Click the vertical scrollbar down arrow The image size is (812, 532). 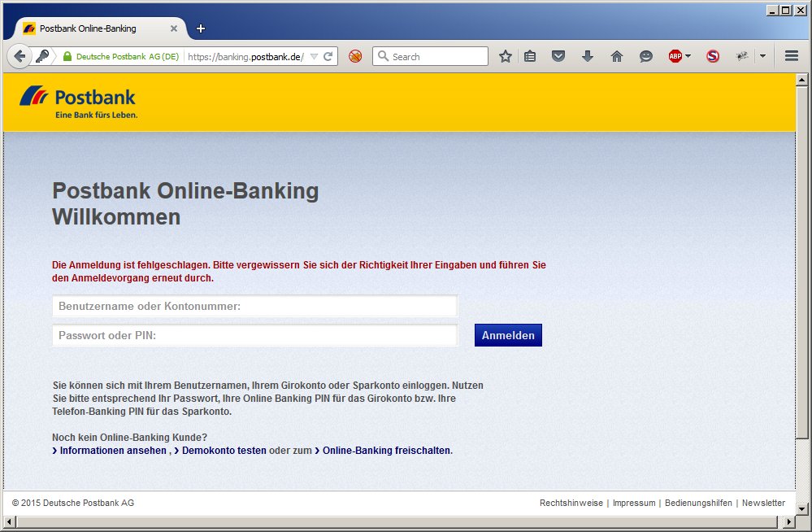(x=802, y=508)
